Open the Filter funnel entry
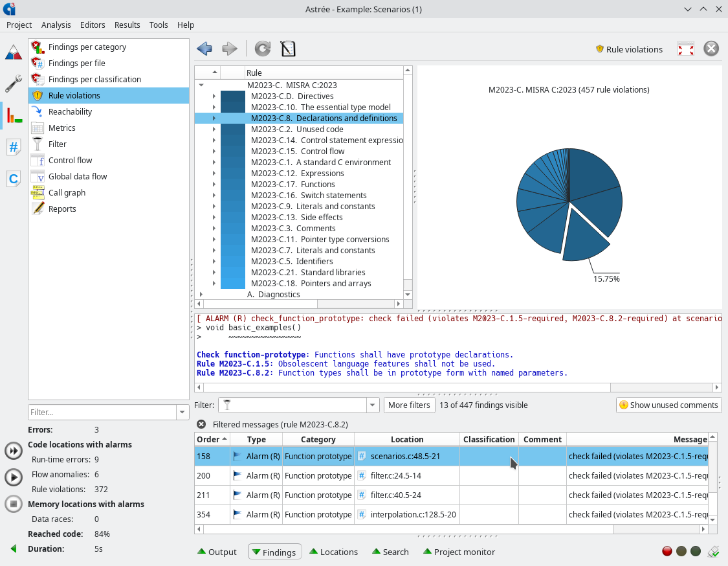 (57, 144)
